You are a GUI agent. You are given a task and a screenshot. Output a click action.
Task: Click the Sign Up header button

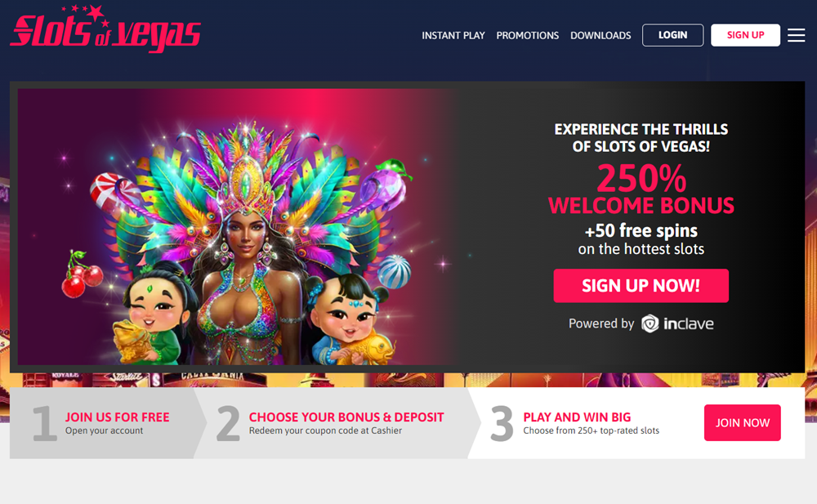[745, 35]
